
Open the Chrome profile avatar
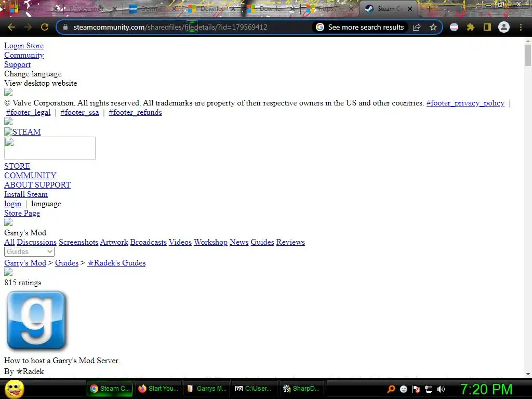(x=504, y=27)
